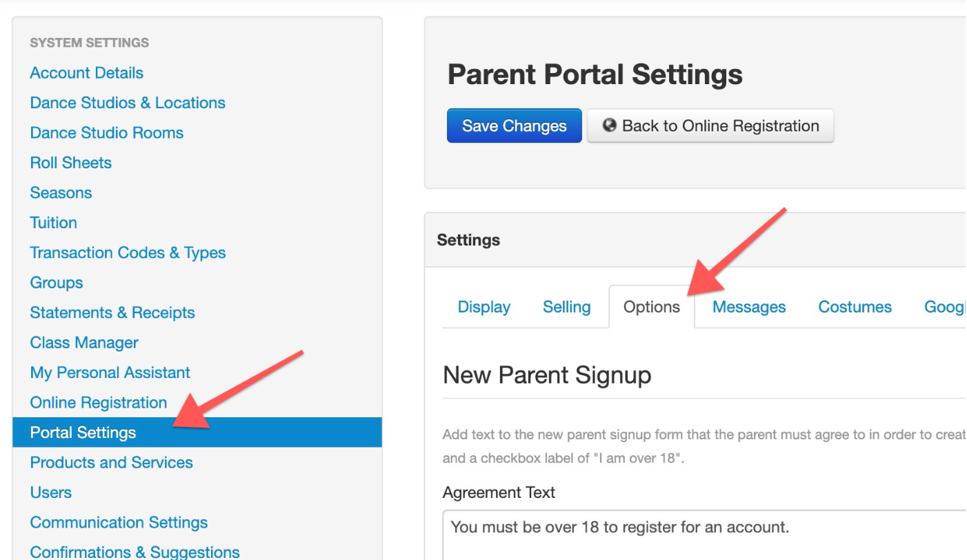Open the Seasons settings link
The width and height of the screenshot is (967, 560).
pyautogui.click(x=61, y=192)
